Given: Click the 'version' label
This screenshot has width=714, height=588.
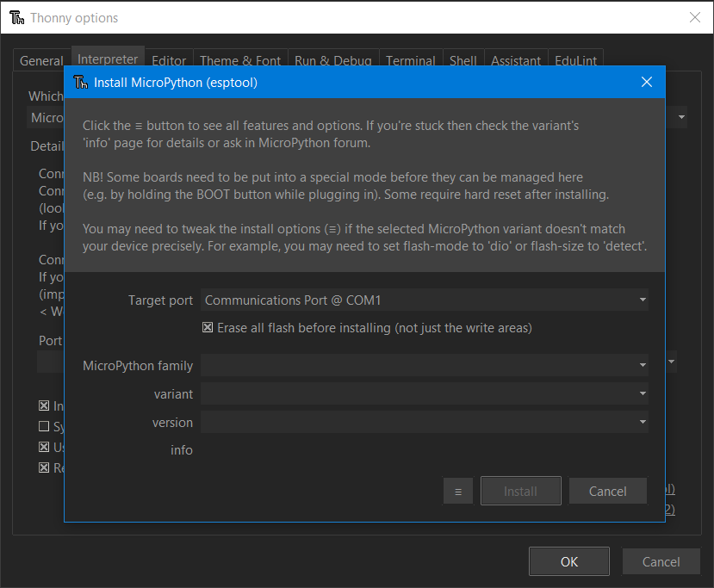Looking at the screenshot, I should (172, 423).
